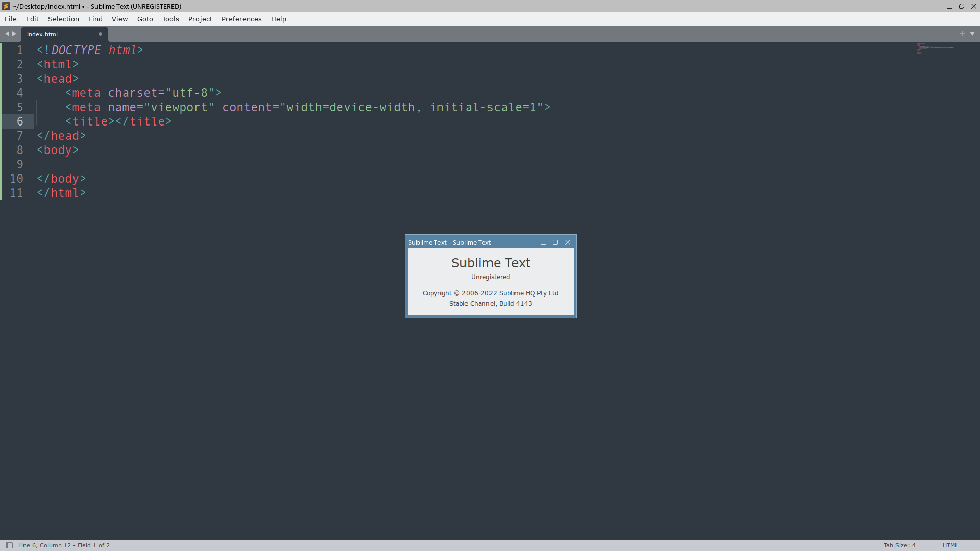This screenshot has height=551, width=980.
Task: Click Stable Channel, Build 4143 text
Action: 491,304
